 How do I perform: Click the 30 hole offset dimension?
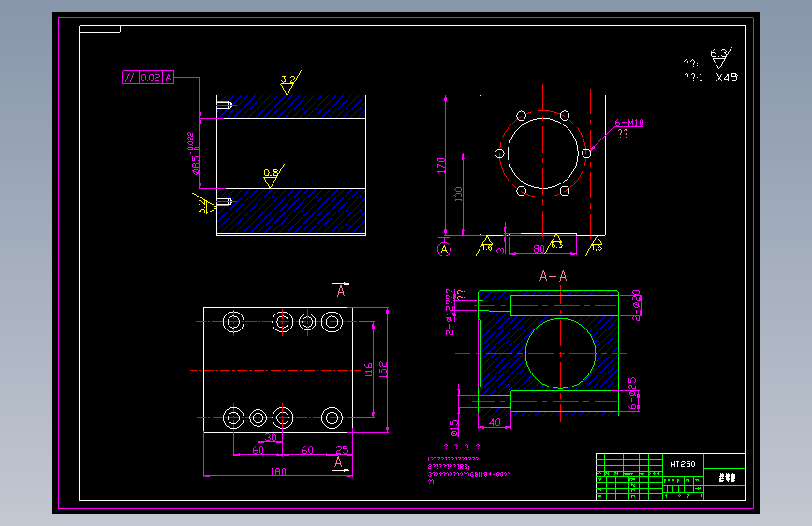(271, 437)
